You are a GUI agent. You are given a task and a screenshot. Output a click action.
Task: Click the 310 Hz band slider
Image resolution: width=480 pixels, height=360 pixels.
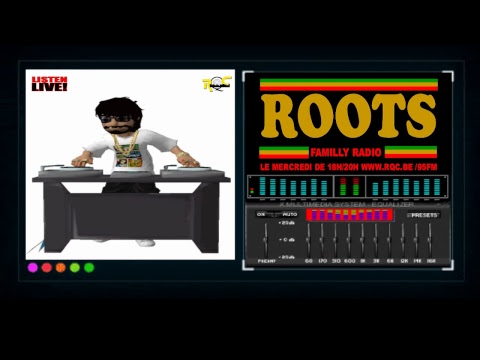click(x=335, y=240)
